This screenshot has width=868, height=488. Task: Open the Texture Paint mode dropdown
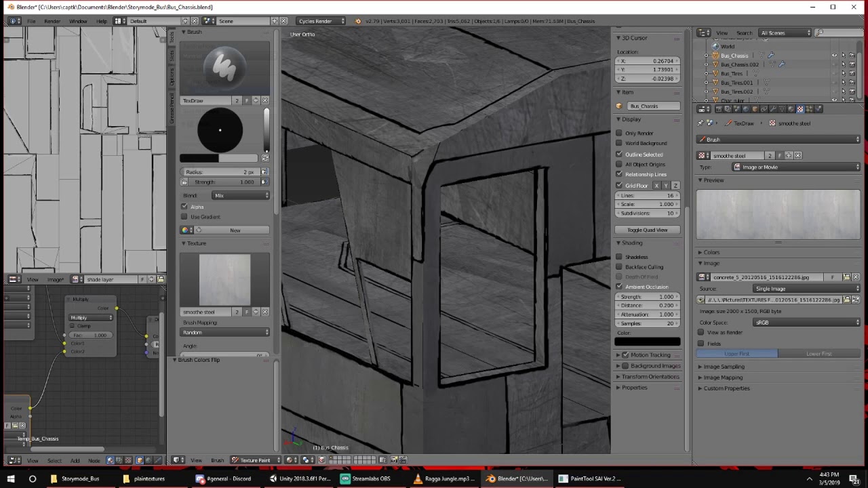click(255, 460)
